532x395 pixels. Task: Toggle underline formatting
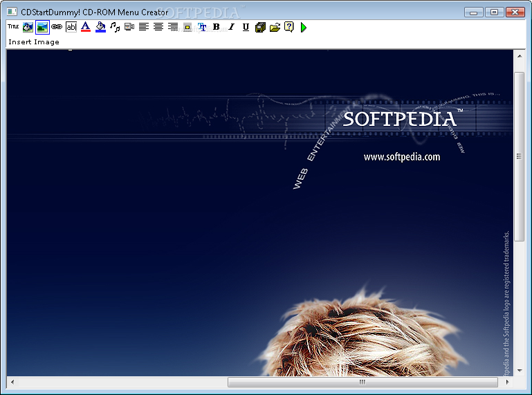pyautogui.click(x=246, y=27)
